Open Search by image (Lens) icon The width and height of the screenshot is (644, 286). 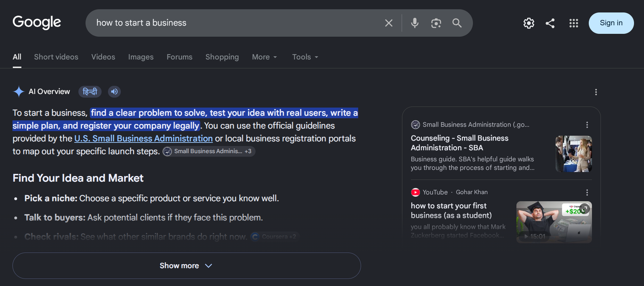point(436,23)
